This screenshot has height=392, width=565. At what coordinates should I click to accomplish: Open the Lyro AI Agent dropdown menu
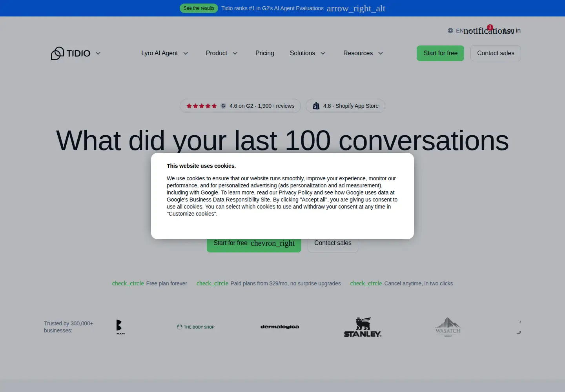tap(165, 53)
